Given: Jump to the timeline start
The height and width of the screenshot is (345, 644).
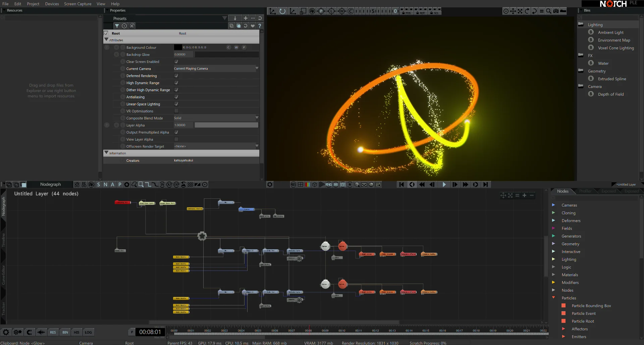Looking at the screenshot, I should click(x=401, y=185).
